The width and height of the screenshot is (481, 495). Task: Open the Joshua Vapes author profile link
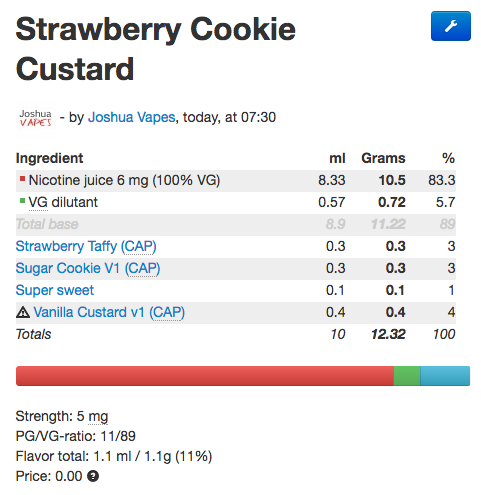(131, 117)
